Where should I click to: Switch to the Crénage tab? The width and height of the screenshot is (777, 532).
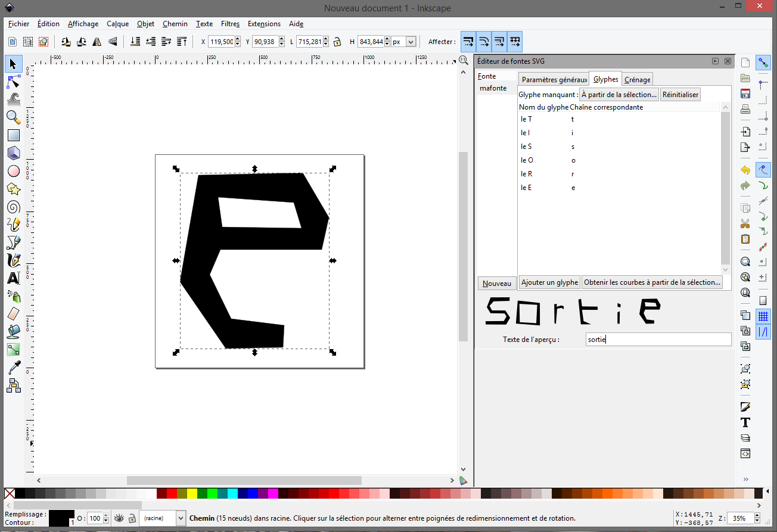(637, 79)
